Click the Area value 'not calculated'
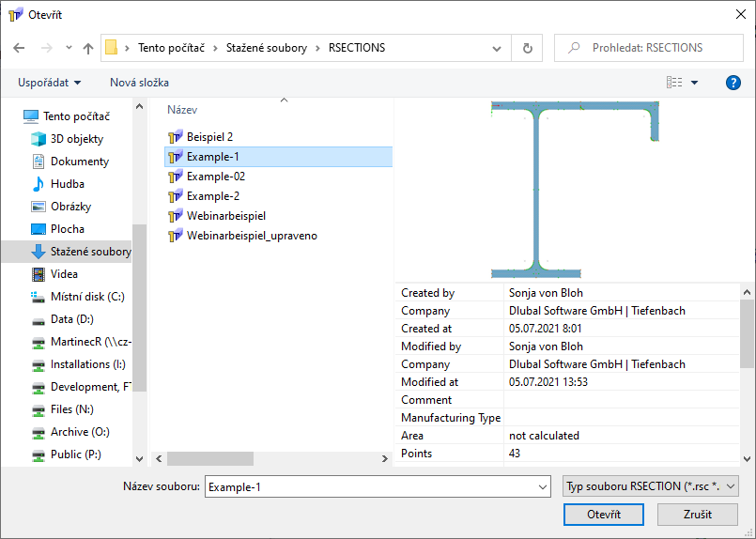The width and height of the screenshot is (756, 539). (544, 436)
